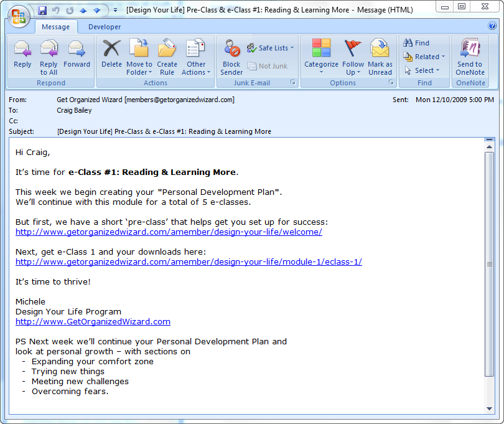This screenshot has height=424, width=504.
Task: Send this message to OneNote
Action: 470,57
